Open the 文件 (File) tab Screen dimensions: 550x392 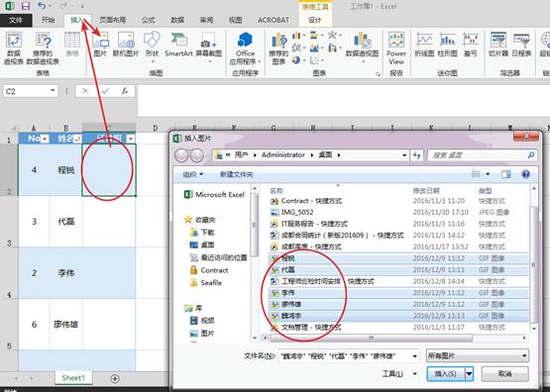(16, 20)
